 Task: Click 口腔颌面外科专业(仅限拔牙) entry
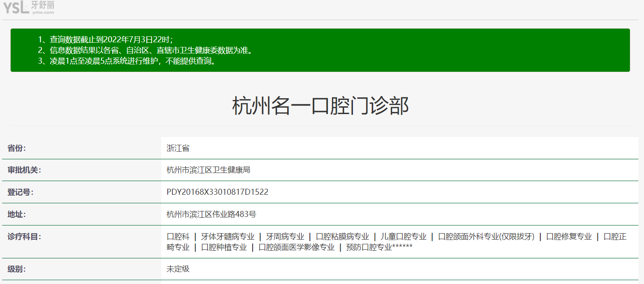486,237
